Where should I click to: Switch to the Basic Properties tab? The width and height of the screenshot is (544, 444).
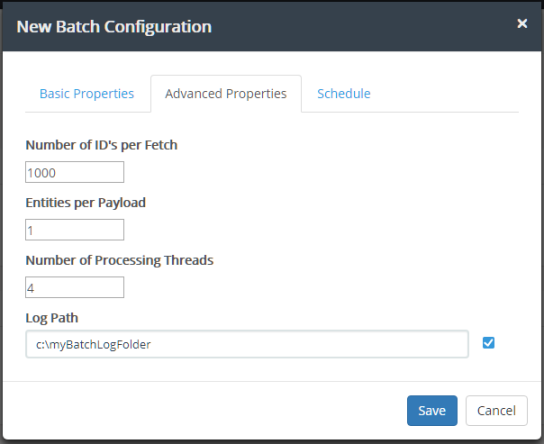tap(87, 94)
